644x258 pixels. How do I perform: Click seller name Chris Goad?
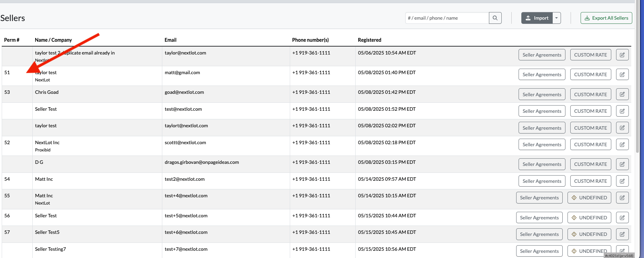47,92
